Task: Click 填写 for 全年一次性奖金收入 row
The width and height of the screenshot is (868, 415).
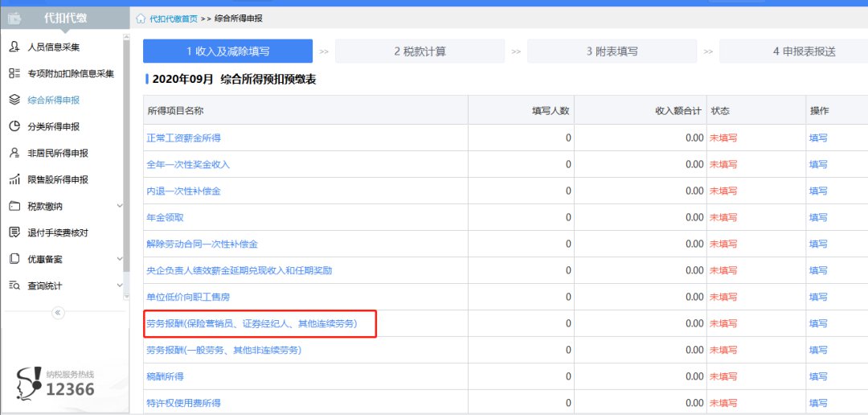Action: (818, 165)
